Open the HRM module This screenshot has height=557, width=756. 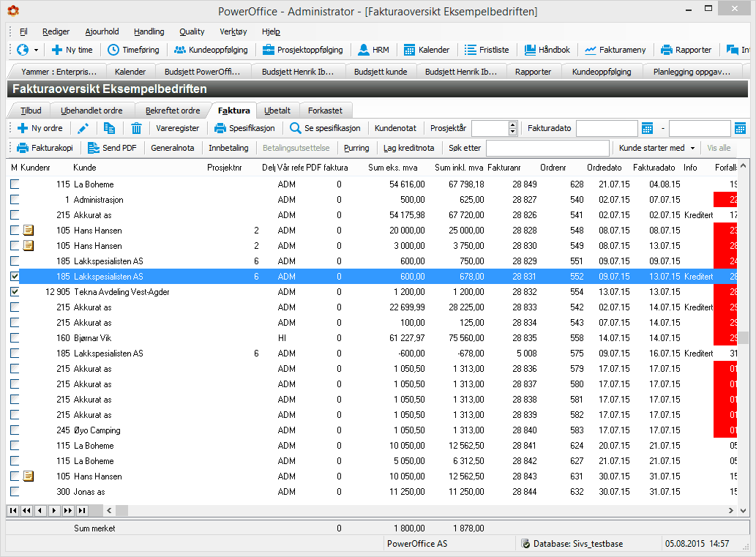pyautogui.click(x=374, y=50)
